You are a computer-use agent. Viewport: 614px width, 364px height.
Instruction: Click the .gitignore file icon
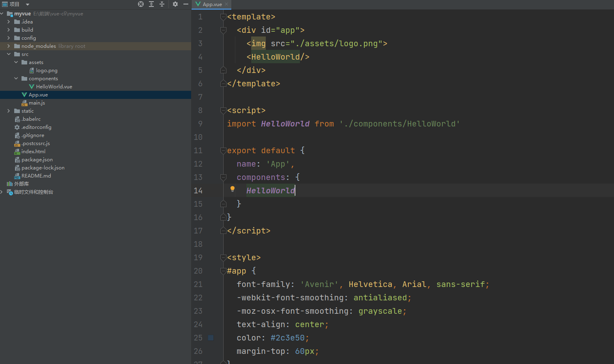[17, 135]
